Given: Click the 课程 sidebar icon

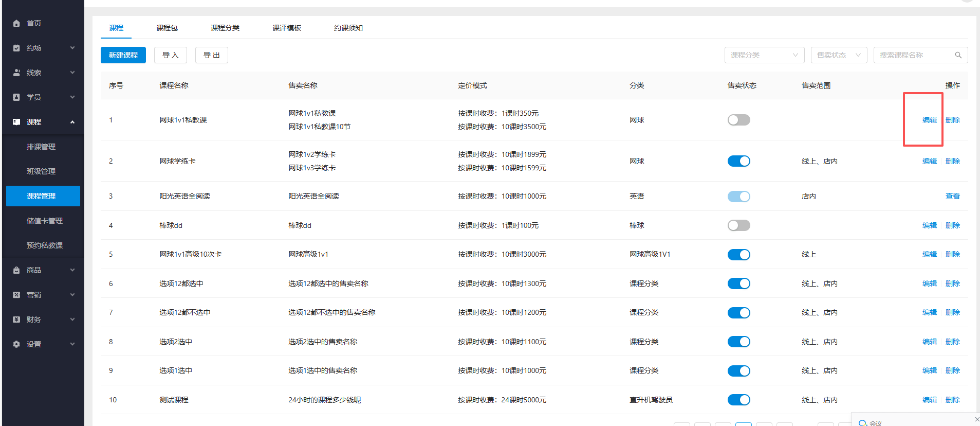Looking at the screenshot, I should tap(16, 122).
